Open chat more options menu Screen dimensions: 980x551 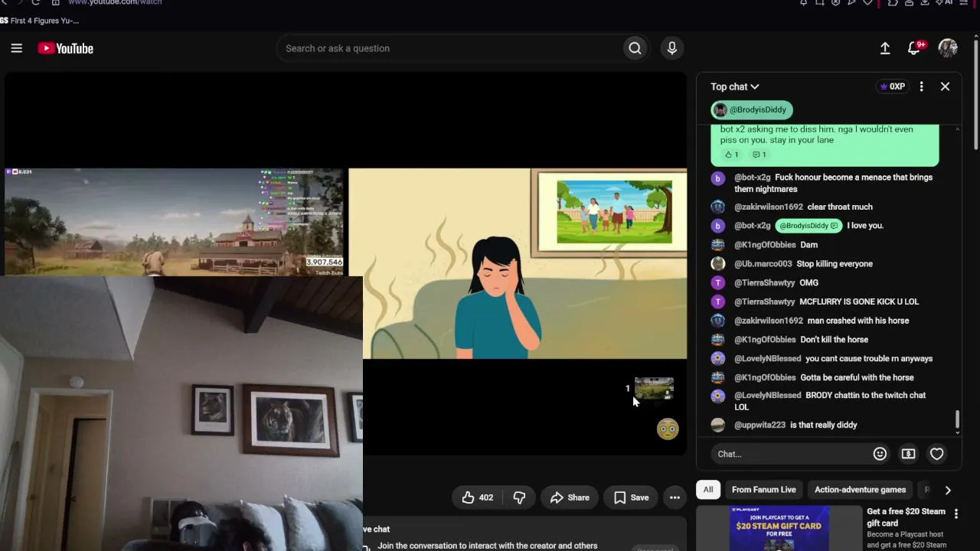point(921,86)
